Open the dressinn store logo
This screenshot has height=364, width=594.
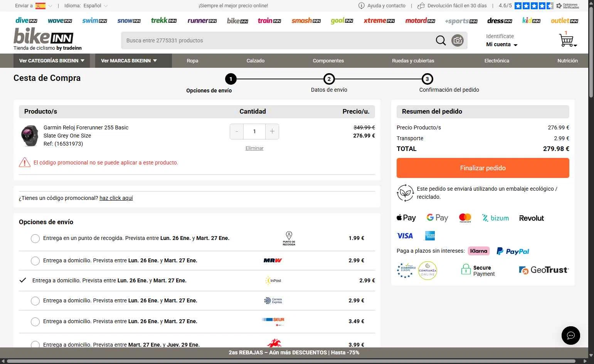coord(500,21)
